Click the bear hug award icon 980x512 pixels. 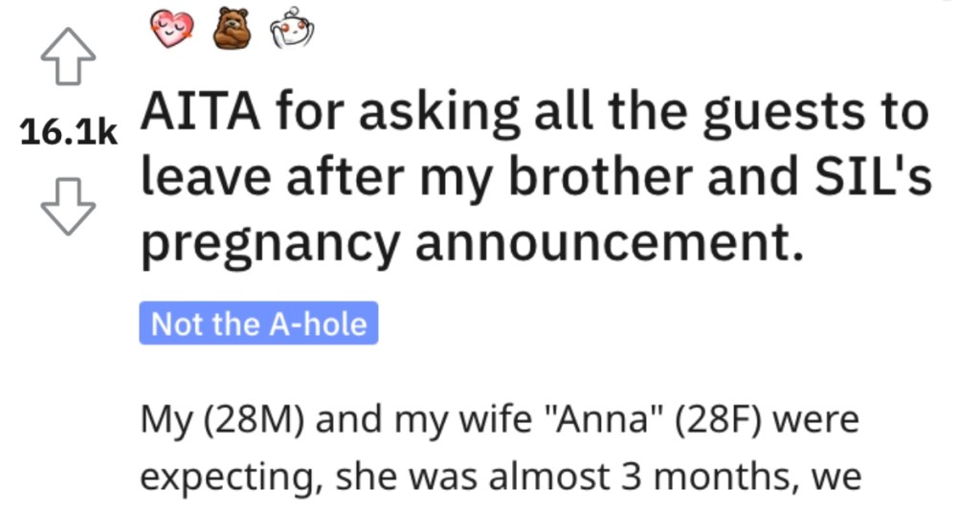coord(232,28)
